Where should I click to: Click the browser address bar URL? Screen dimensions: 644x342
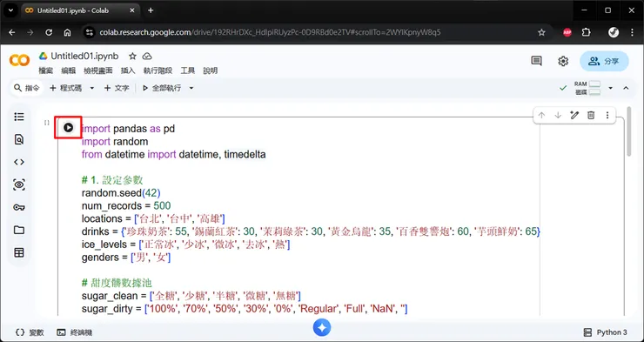[271, 32]
